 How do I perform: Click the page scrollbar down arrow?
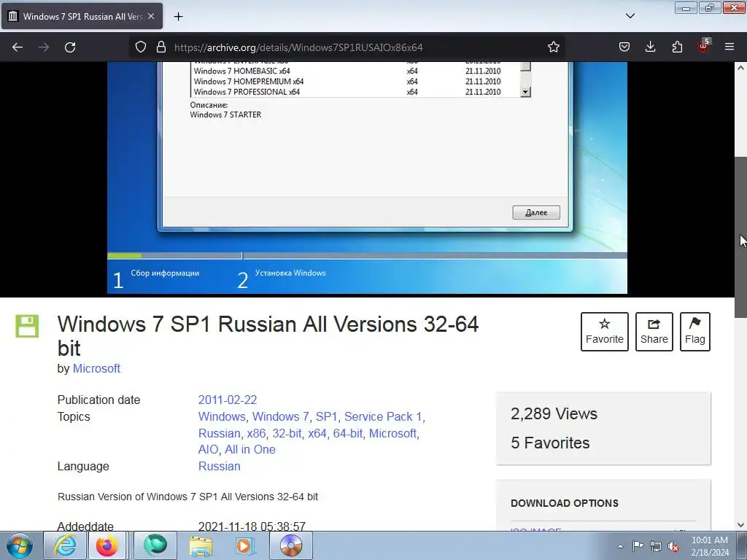(740, 525)
